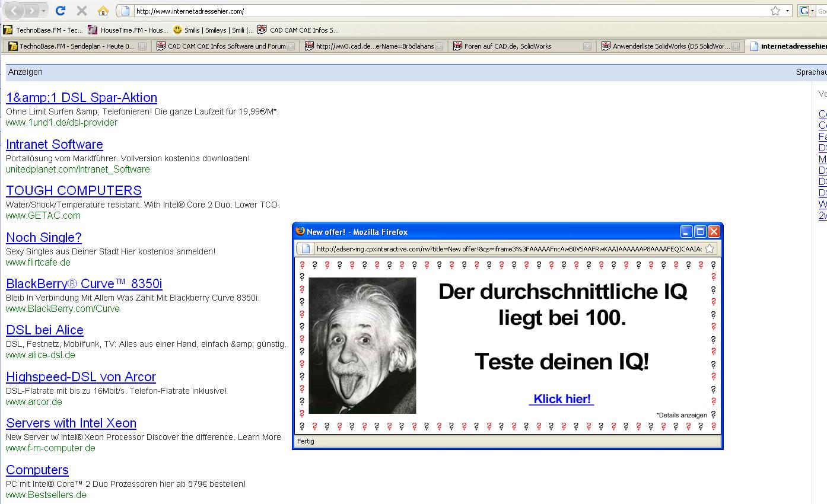The height and width of the screenshot is (504, 827).
Task: Bookmark this page with the star icon
Action: pyautogui.click(x=775, y=11)
